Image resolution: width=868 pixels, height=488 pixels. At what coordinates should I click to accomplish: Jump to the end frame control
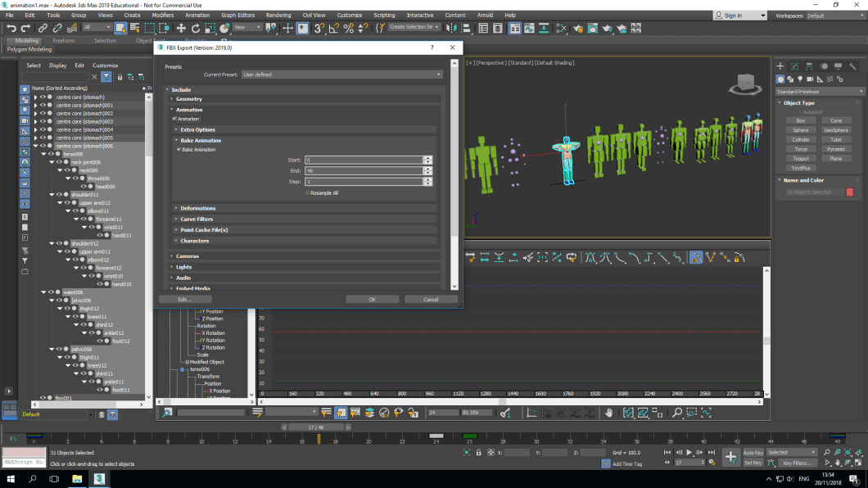tap(712, 452)
